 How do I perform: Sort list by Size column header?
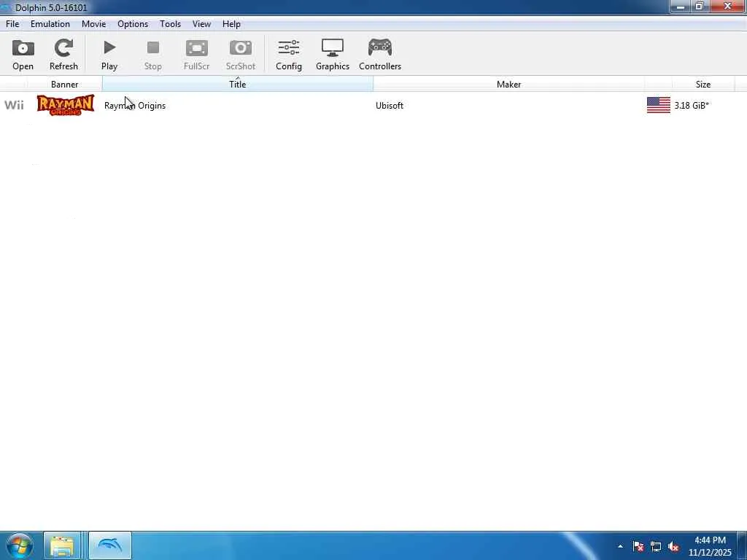(x=703, y=85)
